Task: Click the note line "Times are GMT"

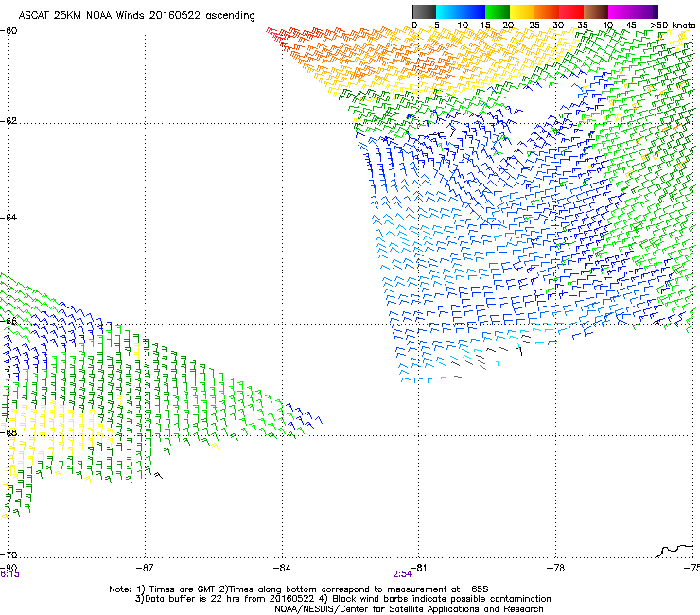Action: pyautogui.click(x=183, y=589)
